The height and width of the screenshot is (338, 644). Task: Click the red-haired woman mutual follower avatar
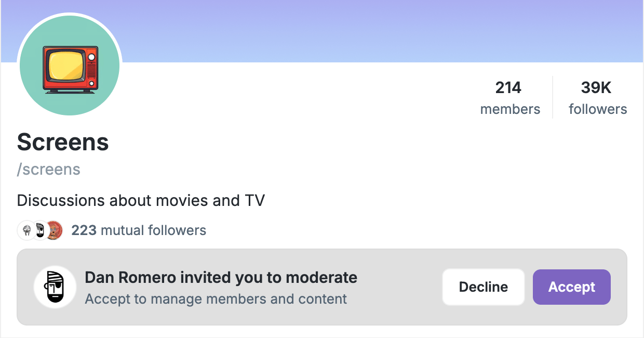point(54,230)
